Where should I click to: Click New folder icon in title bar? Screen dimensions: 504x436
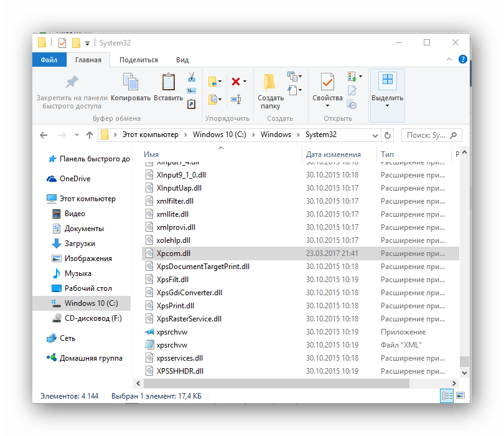76,43
